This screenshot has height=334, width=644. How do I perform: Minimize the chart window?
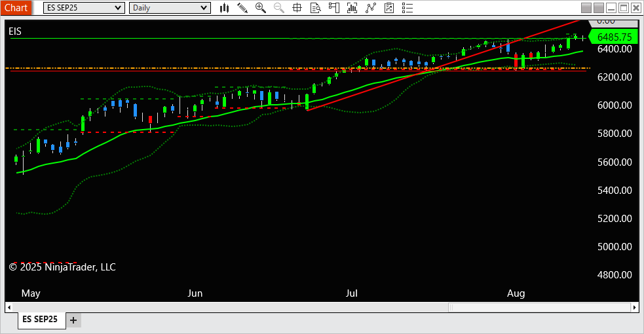[x=611, y=8]
